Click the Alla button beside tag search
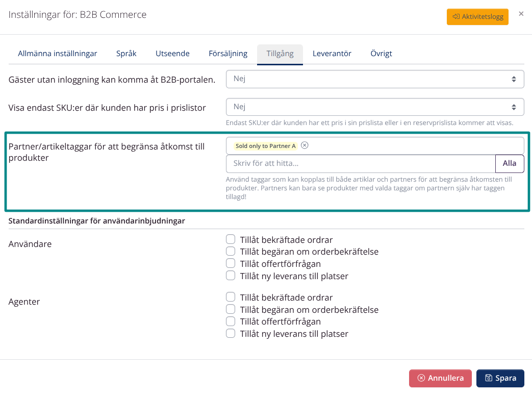Image resolution: width=532 pixels, height=396 pixels. (509, 164)
